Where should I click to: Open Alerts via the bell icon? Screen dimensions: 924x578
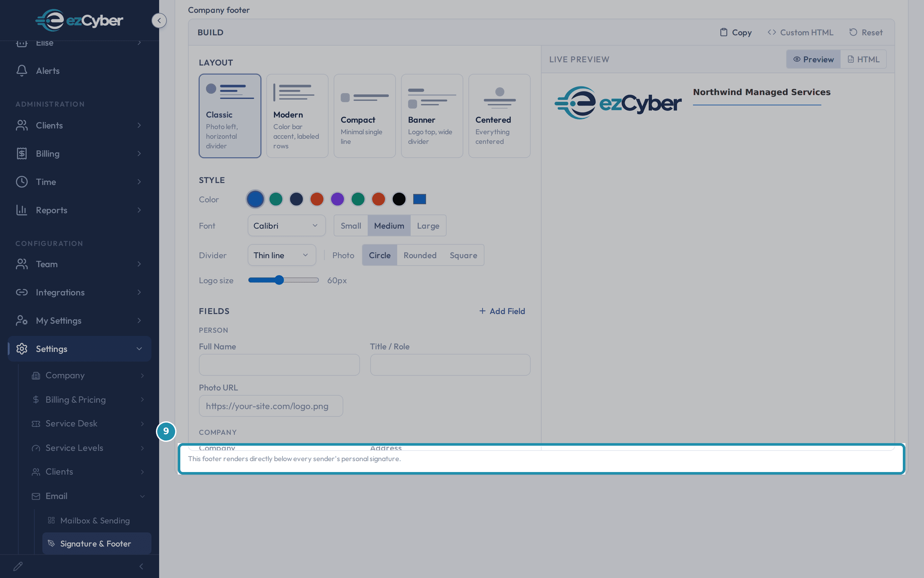click(22, 71)
